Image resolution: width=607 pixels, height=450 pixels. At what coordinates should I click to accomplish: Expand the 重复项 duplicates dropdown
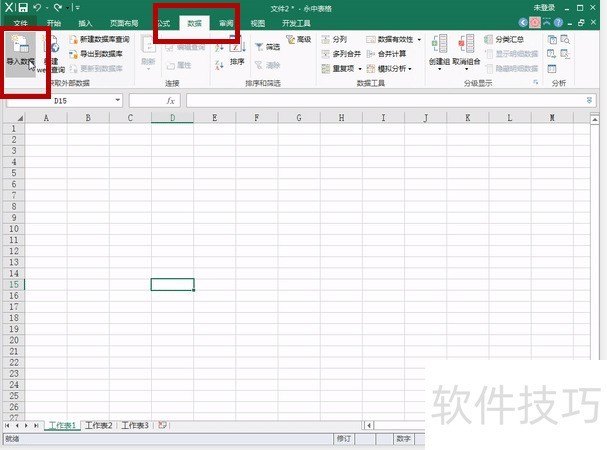tap(360, 69)
